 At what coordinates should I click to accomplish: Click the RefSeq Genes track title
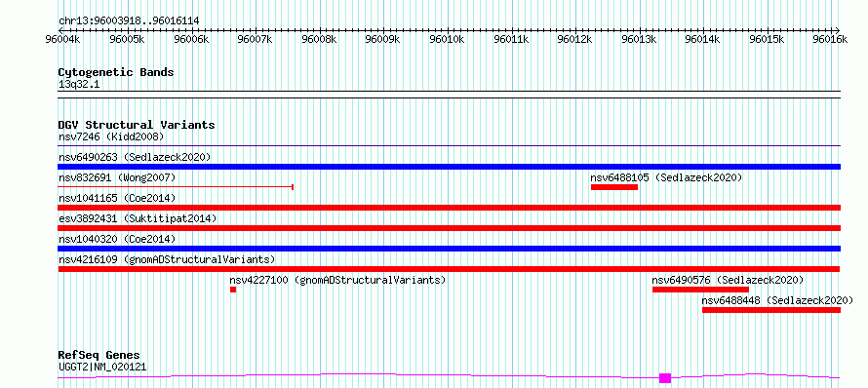pyautogui.click(x=99, y=356)
